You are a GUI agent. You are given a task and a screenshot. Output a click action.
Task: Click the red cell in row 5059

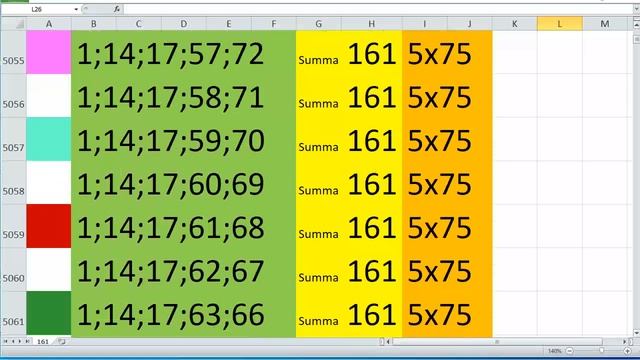(x=49, y=226)
